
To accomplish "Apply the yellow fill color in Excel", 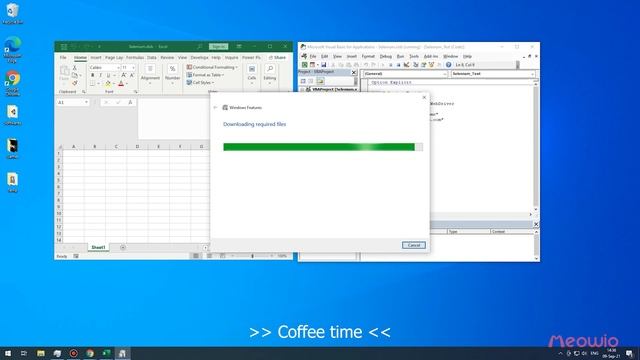I will coord(108,84).
